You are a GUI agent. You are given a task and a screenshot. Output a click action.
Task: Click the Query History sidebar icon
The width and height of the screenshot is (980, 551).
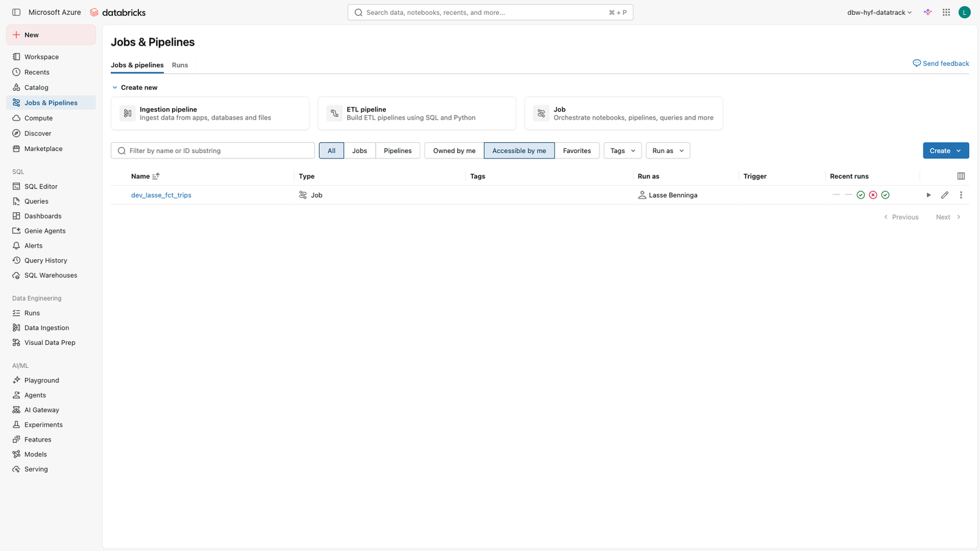(16, 261)
